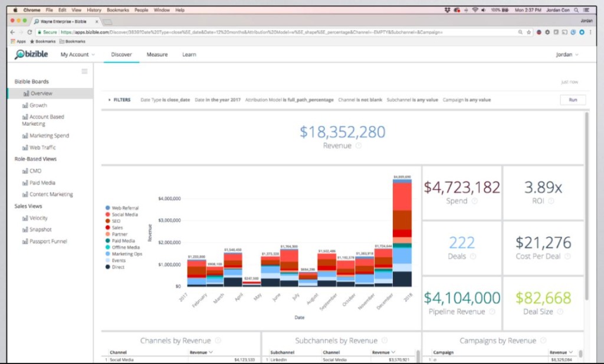The width and height of the screenshot is (604, 364).
Task: Click the Bizible logo
Action: (31, 54)
